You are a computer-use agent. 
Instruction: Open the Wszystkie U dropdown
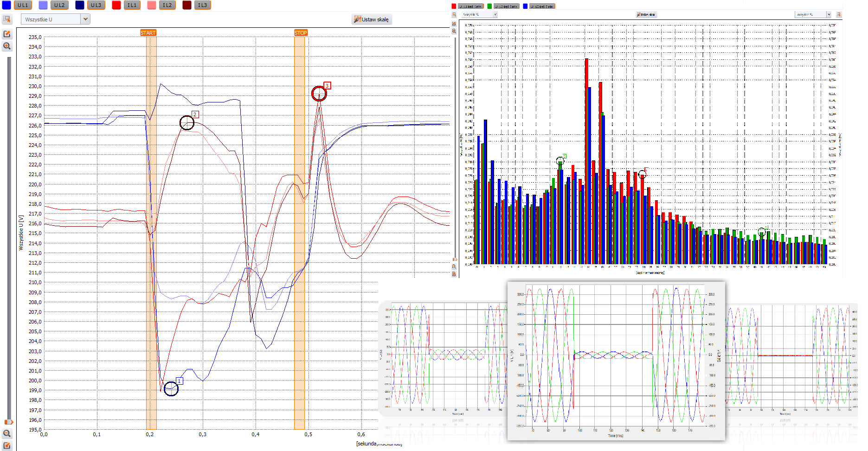tap(85, 19)
